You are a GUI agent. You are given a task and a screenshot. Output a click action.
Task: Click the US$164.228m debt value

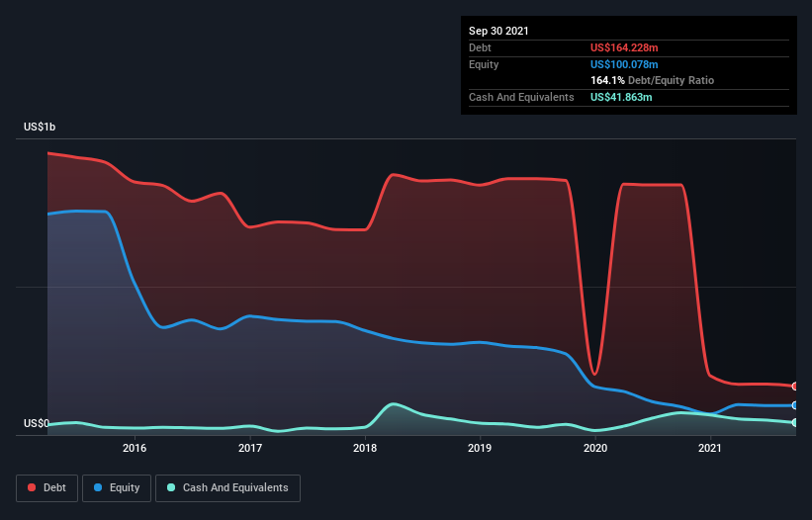pos(624,47)
